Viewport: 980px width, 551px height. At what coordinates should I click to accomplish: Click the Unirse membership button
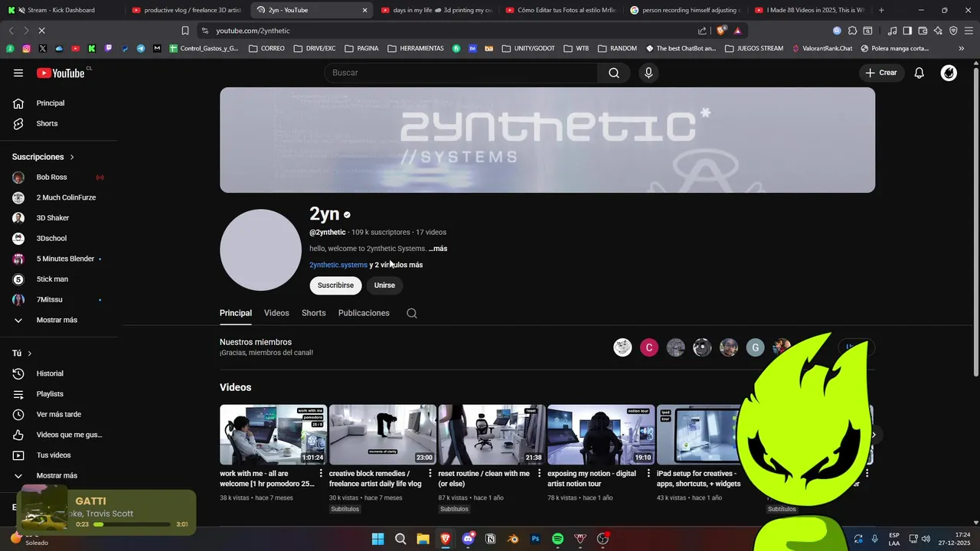[x=384, y=285]
